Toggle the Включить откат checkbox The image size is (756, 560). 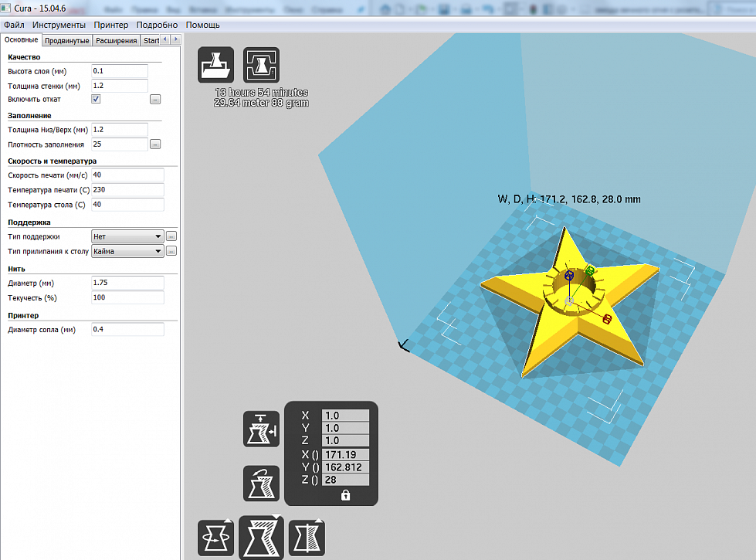(x=96, y=99)
